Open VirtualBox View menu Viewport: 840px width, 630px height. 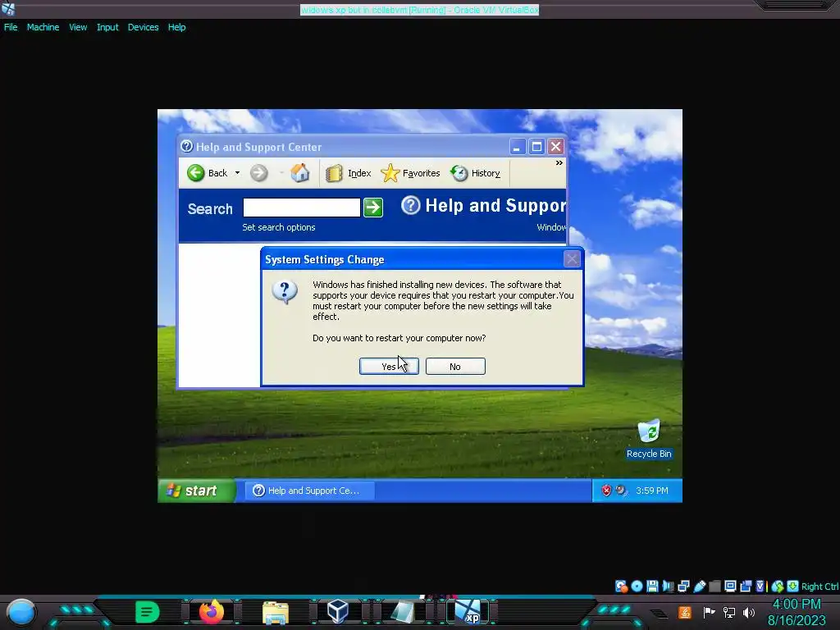78,27
